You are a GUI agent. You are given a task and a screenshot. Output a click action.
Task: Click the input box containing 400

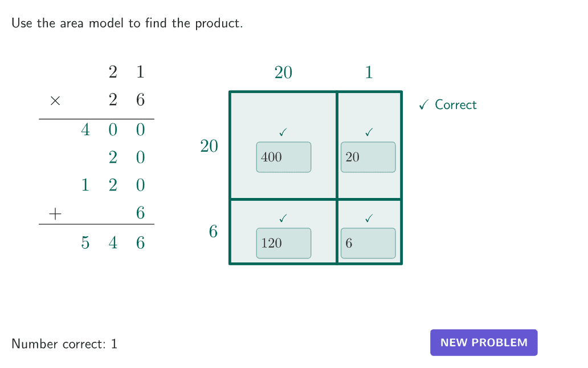pyautogui.click(x=284, y=157)
